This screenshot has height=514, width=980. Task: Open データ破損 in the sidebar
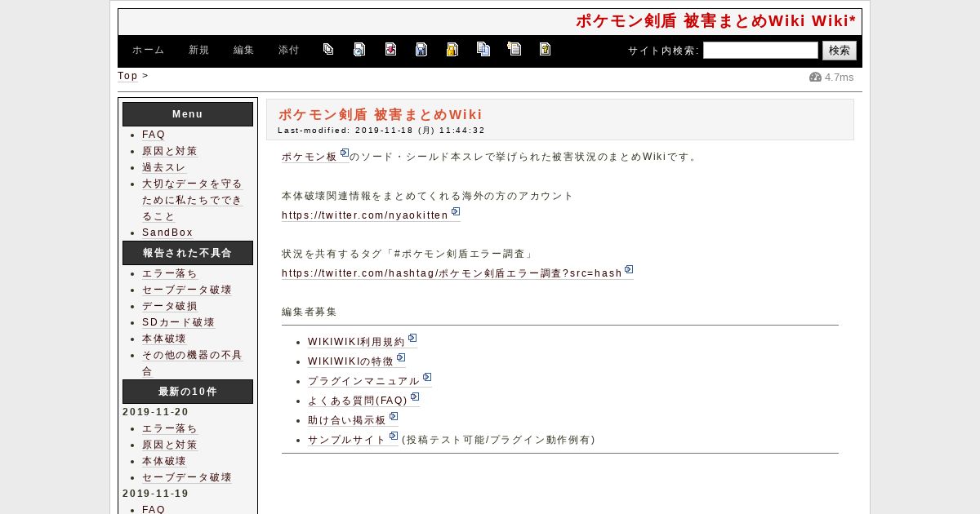point(170,306)
